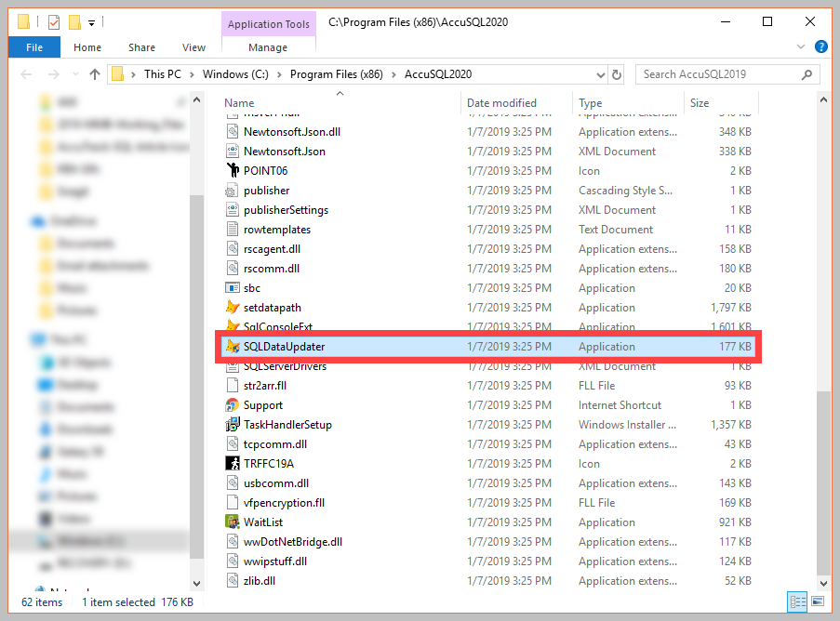The width and height of the screenshot is (840, 621).
Task: Click the SQLDataUpdater fox icon
Action: [x=233, y=347]
